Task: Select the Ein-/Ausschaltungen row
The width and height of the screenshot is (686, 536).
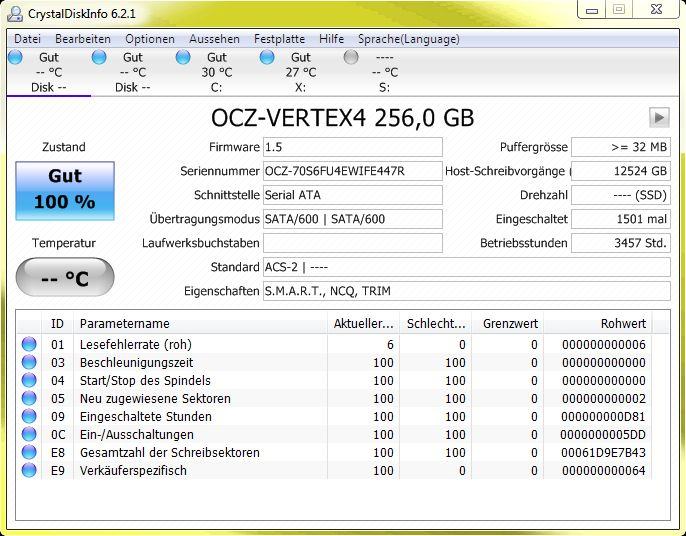Action: pos(334,434)
